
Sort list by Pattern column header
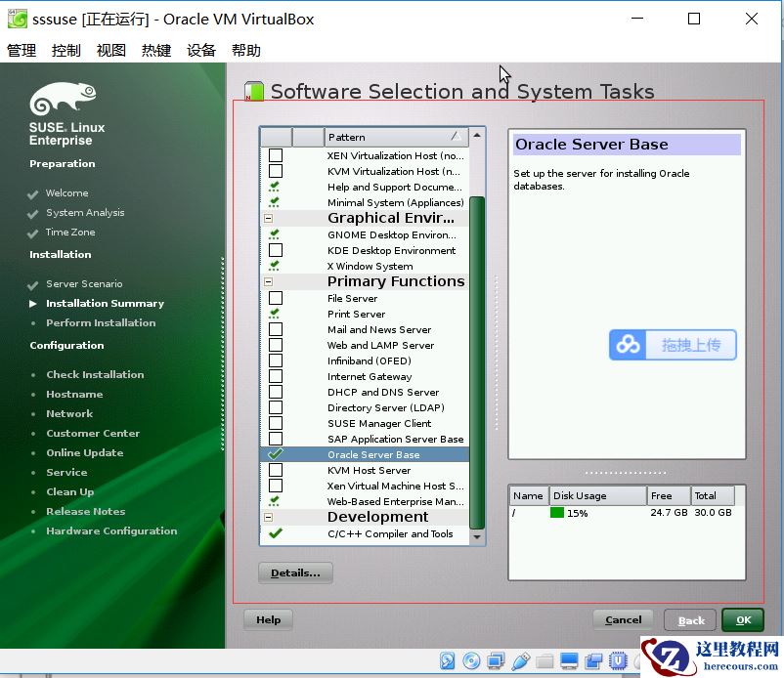click(393, 137)
